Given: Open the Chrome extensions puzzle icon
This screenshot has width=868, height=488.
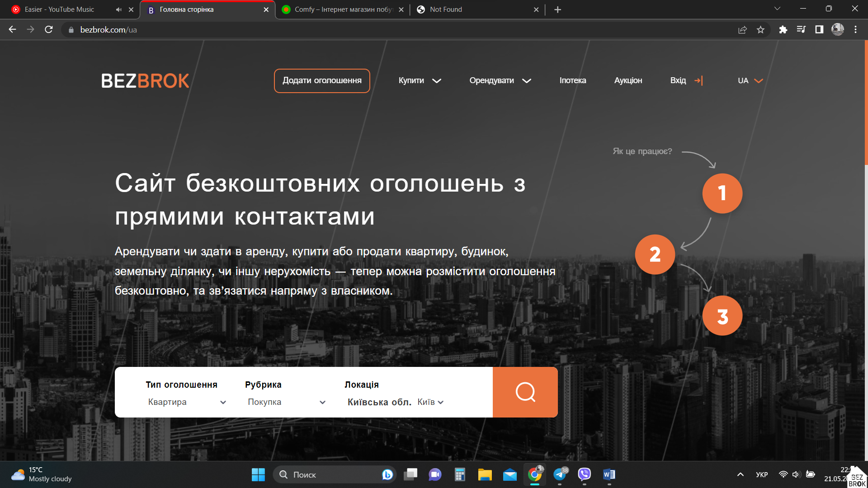Looking at the screenshot, I should tap(783, 30).
